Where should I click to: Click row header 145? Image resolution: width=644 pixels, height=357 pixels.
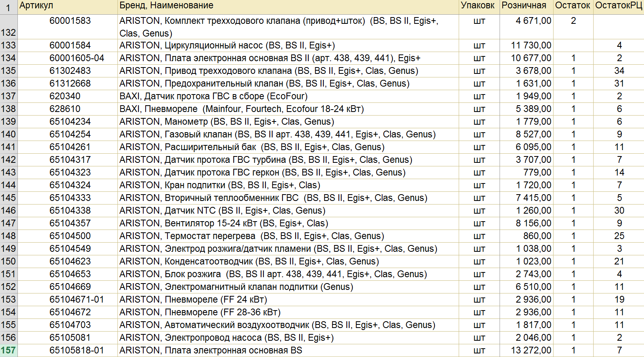[x=9, y=198]
